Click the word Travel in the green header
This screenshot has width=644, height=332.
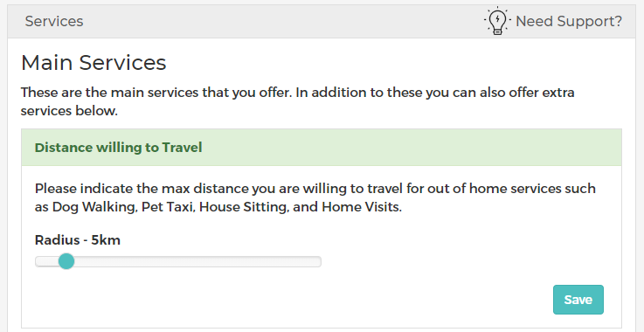point(182,148)
